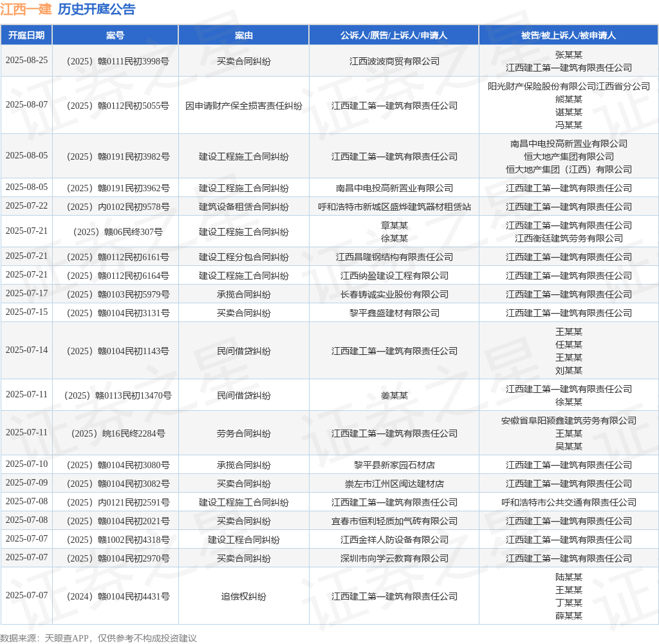Click plaintiff 江西纳盈建设工程有限公司

[x=394, y=276]
